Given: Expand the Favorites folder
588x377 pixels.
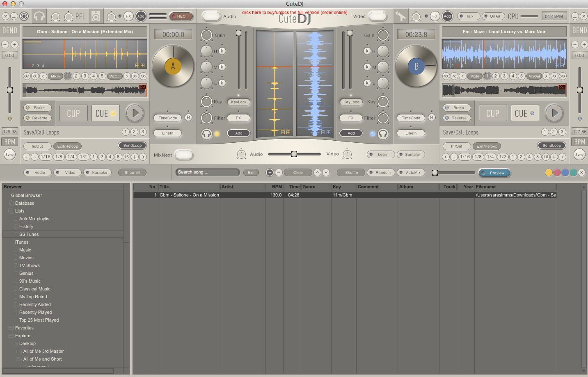Looking at the screenshot, I should [x=11, y=328].
